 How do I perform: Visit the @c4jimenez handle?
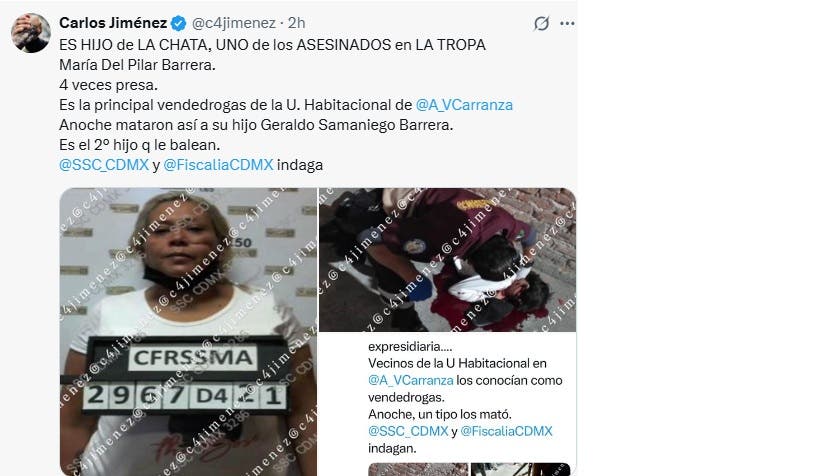coord(233,23)
